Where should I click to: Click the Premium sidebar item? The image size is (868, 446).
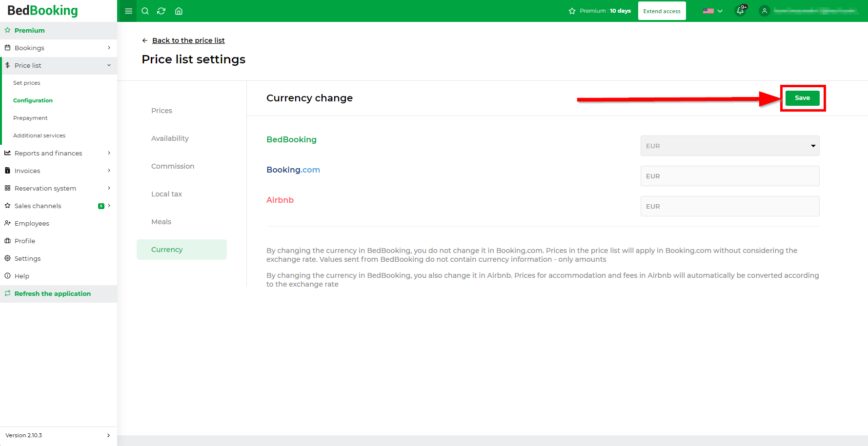tap(59, 30)
